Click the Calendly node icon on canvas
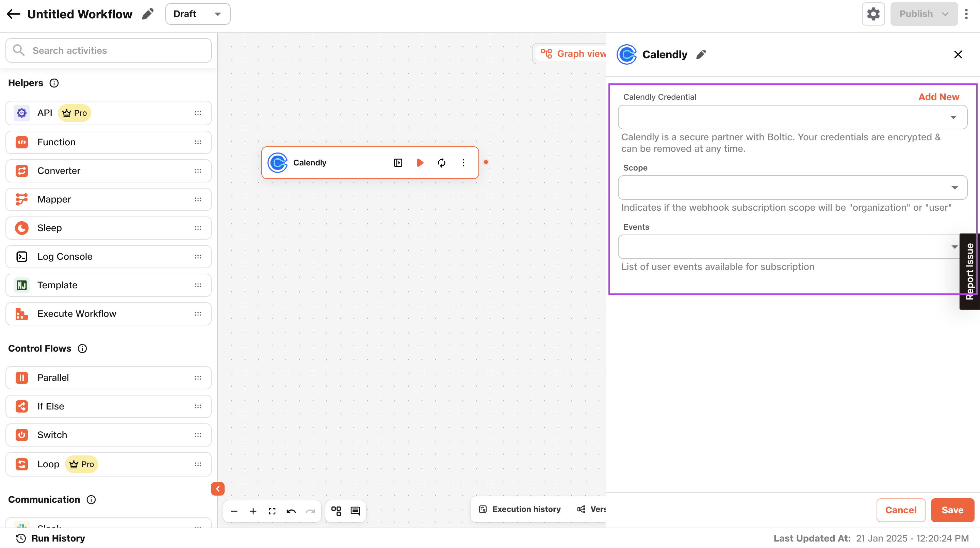Screen dimensions: 980x548 click(x=277, y=162)
